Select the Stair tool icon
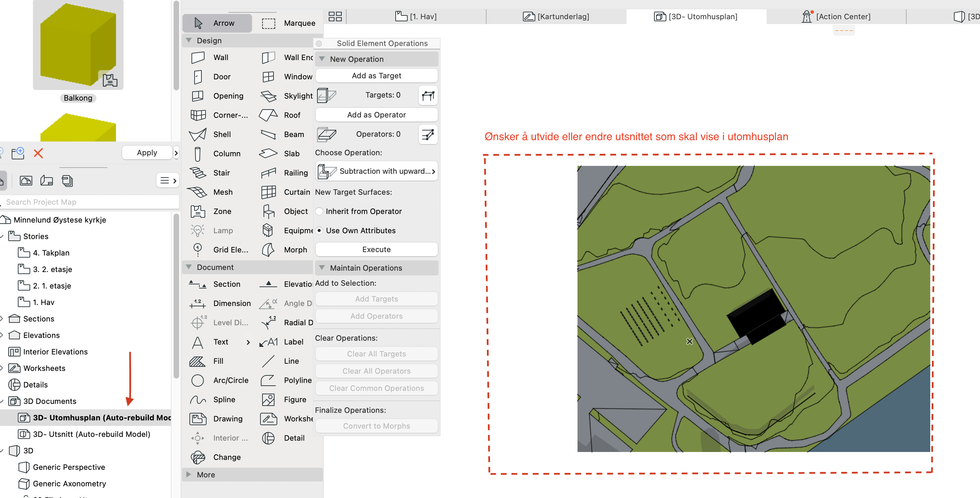This screenshot has height=498, width=980. click(x=198, y=173)
